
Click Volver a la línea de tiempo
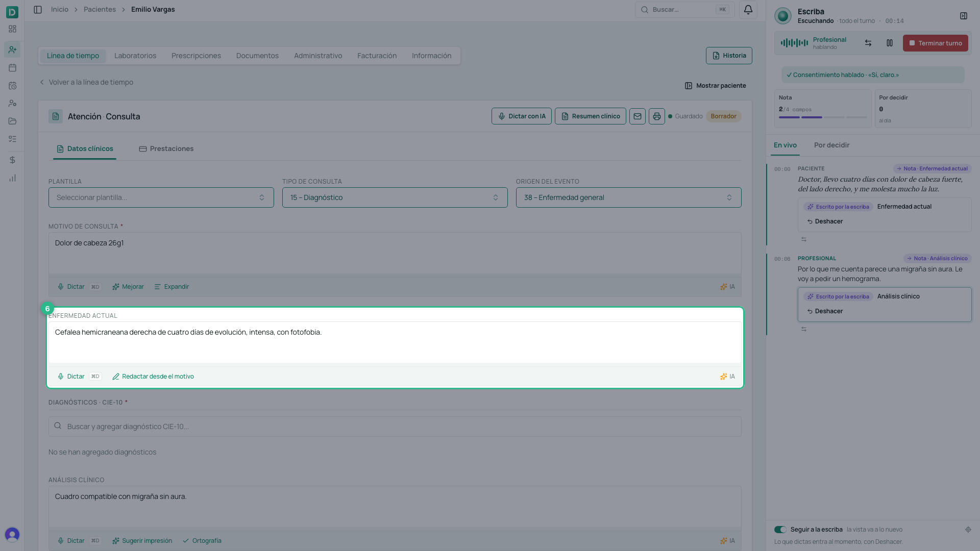(86, 82)
